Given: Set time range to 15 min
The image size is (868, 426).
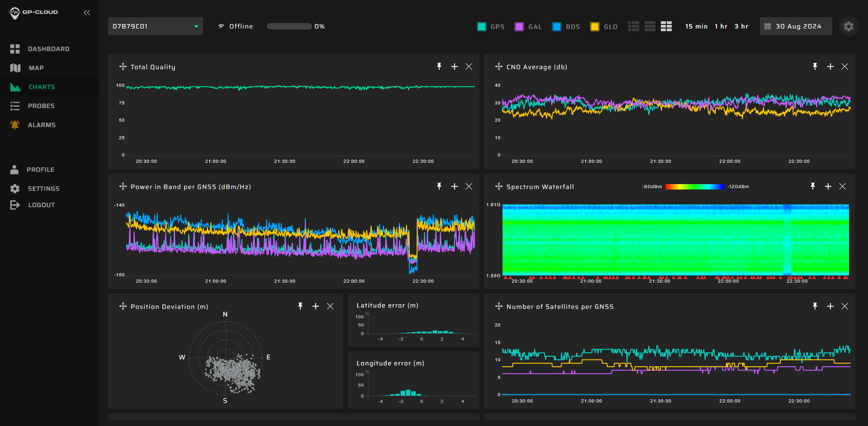Looking at the screenshot, I should [x=696, y=26].
